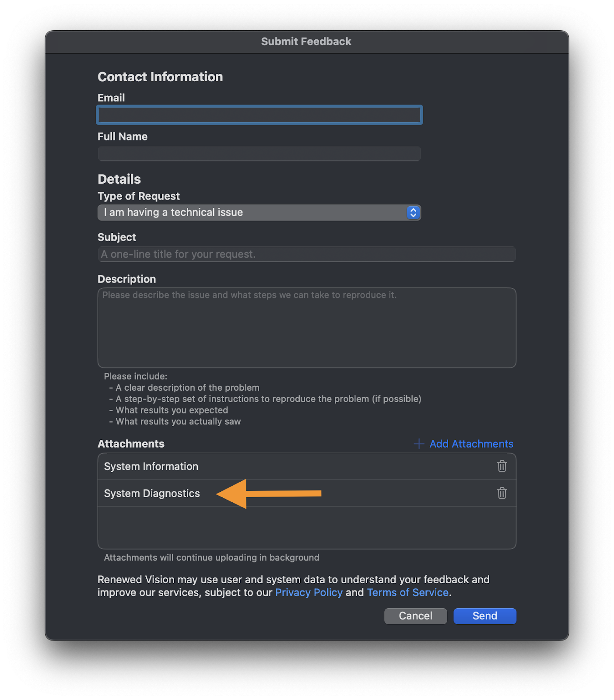Delete the System Information attachment
The width and height of the screenshot is (614, 700).
(x=502, y=466)
